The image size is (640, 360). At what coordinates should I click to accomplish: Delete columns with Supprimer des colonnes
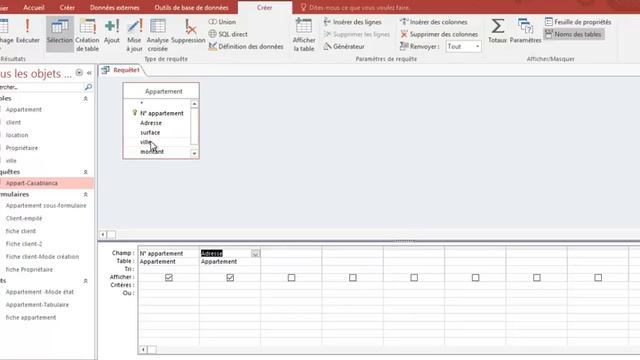[439, 34]
